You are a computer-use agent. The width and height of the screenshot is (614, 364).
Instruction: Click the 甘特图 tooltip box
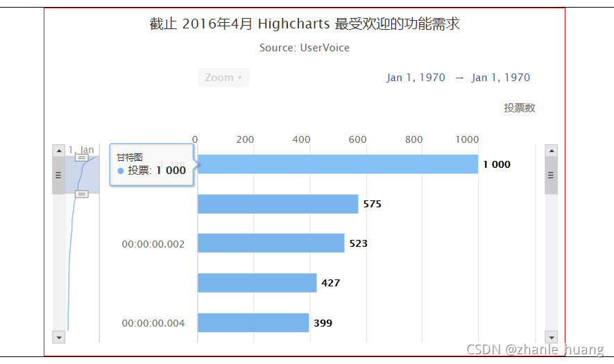pyautogui.click(x=152, y=164)
